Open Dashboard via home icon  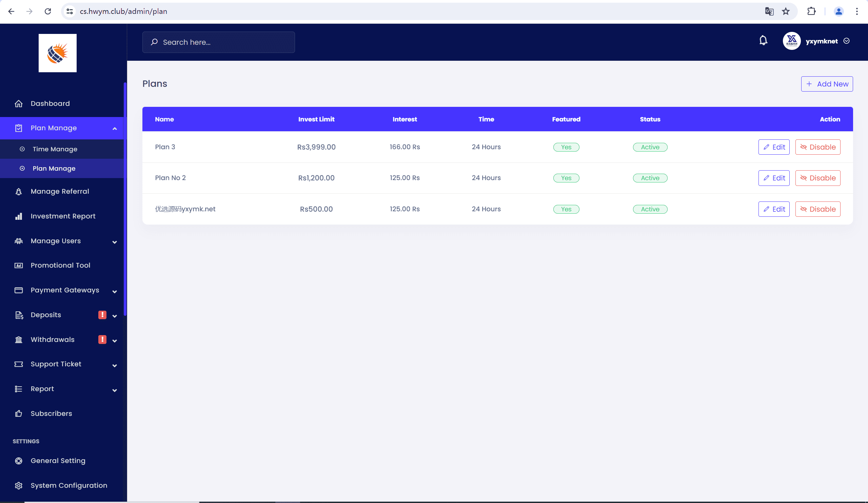tap(19, 103)
